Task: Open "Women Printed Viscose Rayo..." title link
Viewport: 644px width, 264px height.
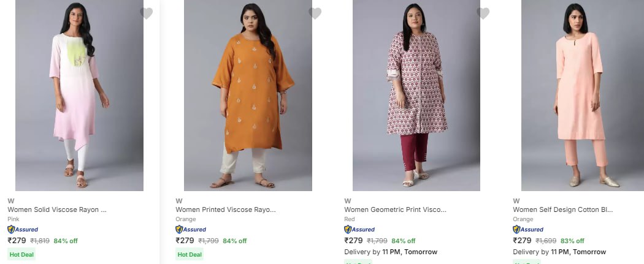Action: point(226,209)
